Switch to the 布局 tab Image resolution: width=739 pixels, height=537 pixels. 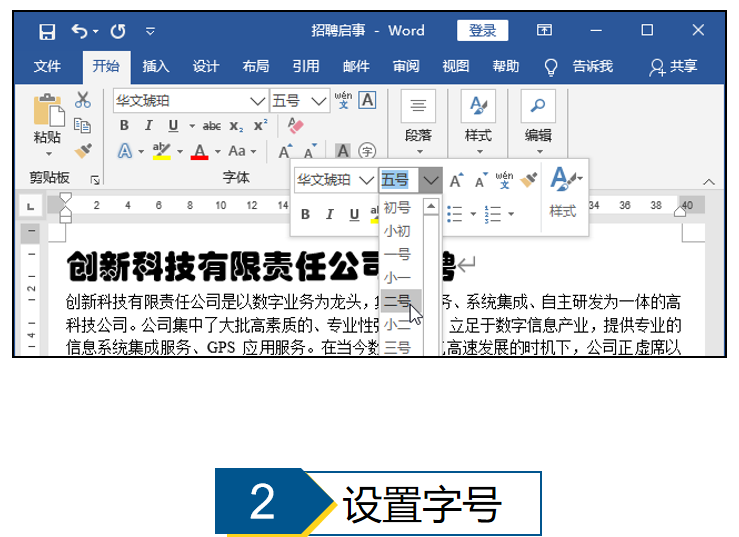point(256,66)
